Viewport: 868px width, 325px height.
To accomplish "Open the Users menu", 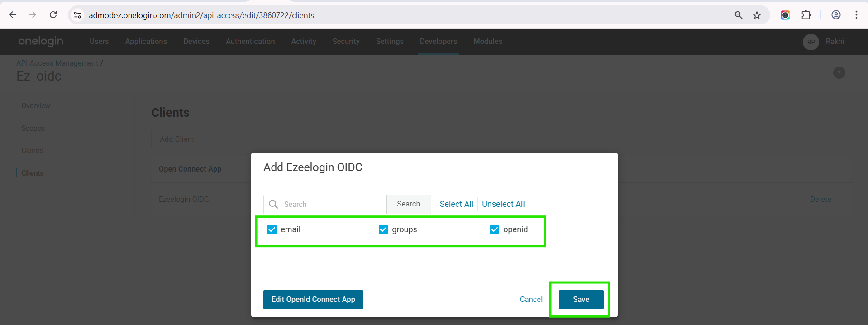I will (99, 41).
